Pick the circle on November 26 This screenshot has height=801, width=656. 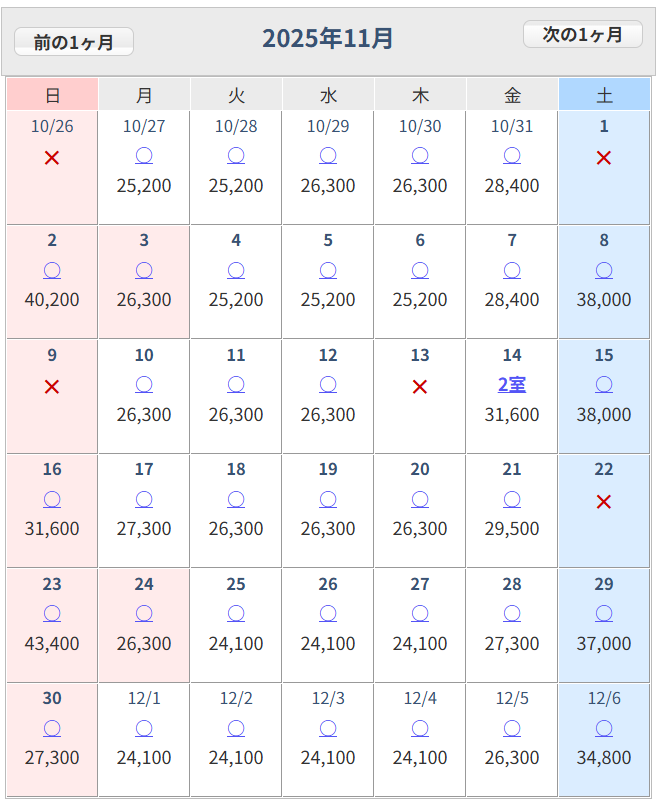pos(328,614)
